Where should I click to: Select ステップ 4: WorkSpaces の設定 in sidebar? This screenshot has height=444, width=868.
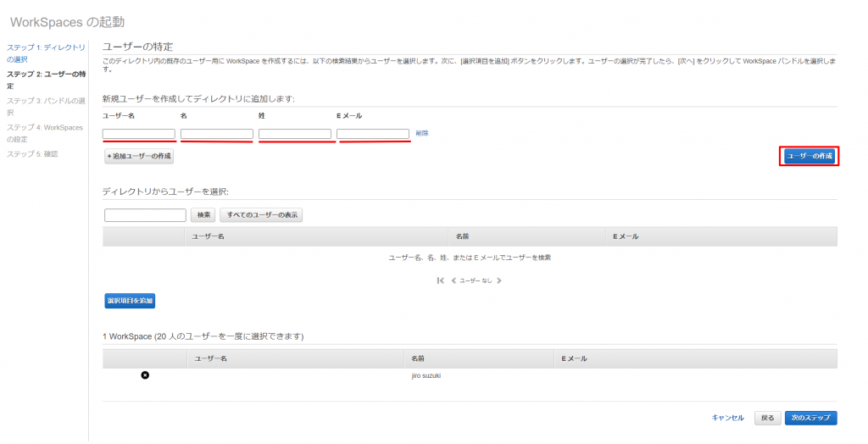(x=45, y=133)
